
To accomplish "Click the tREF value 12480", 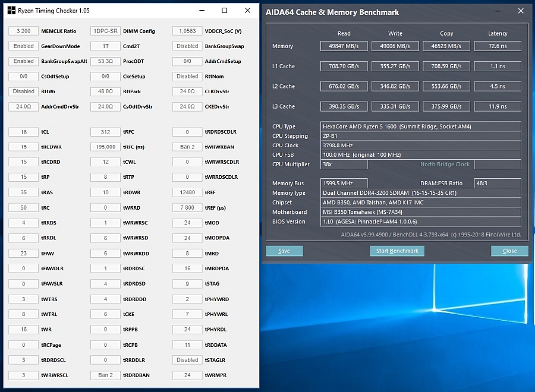I will click(187, 192).
